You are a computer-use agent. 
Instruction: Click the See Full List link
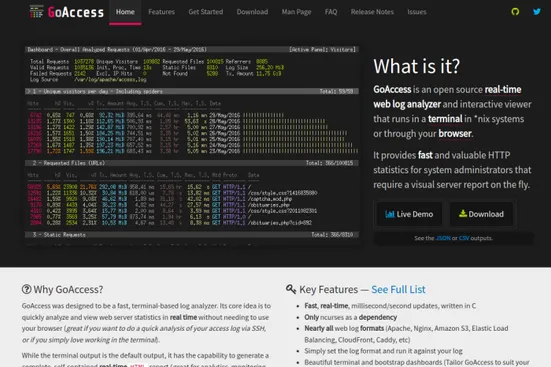pos(398,289)
